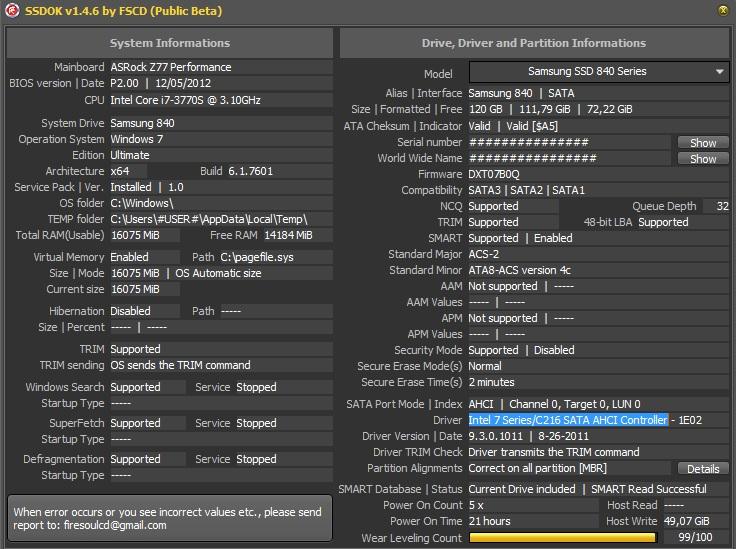Image resolution: width=736 pixels, height=549 pixels.
Task: Click the Mainboard value ASRock Z77 Performance
Action: [171, 67]
